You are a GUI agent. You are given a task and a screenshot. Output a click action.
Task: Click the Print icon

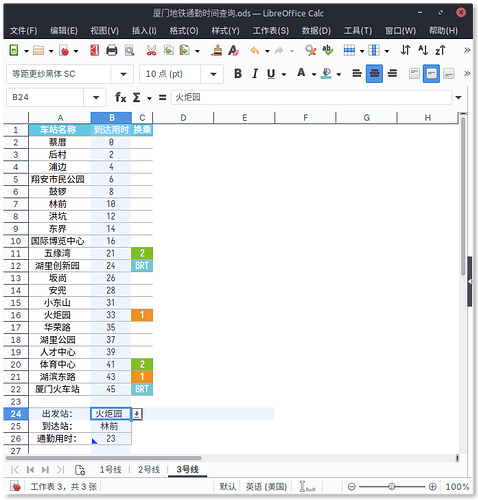pyautogui.click(x=112, y=51)
